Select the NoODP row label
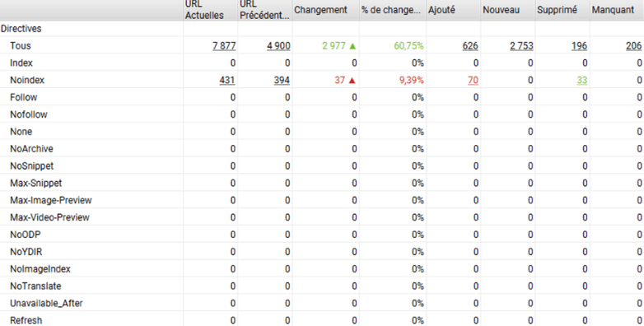Viewport: 644px width, 326px height. click(26, 235)
